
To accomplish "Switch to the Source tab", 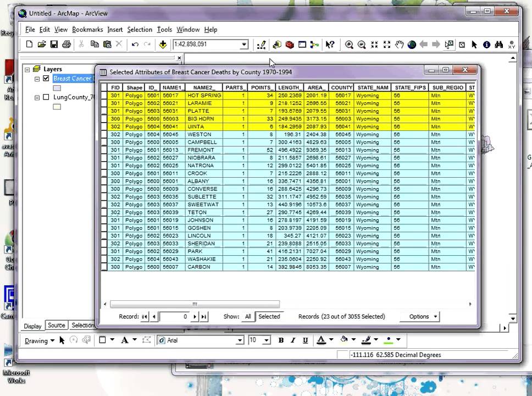I will [x=56, y=326].
